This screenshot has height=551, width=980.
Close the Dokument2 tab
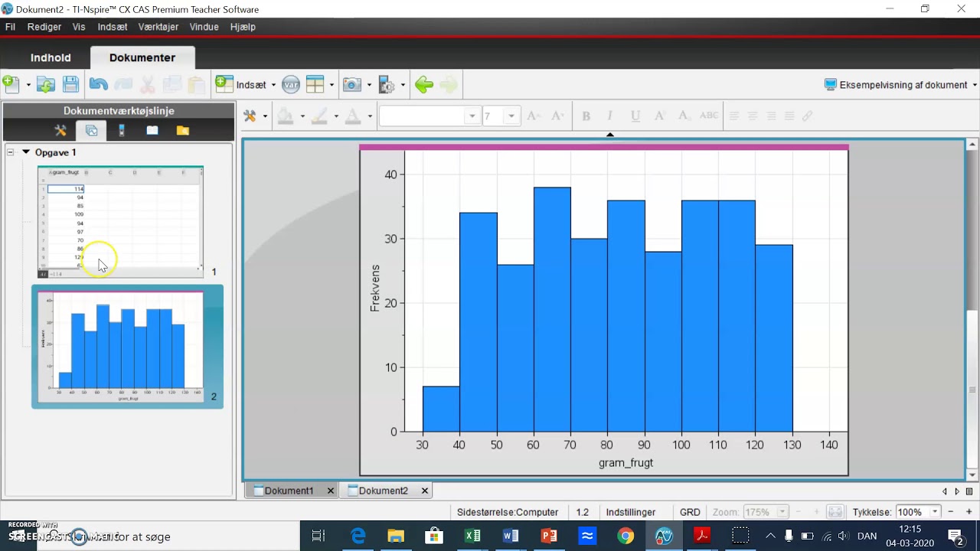[x=425, y=491]
